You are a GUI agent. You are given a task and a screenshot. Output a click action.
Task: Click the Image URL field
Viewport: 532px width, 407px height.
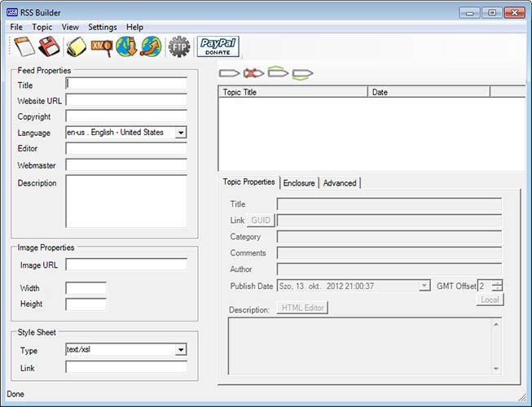click(126, 265)
